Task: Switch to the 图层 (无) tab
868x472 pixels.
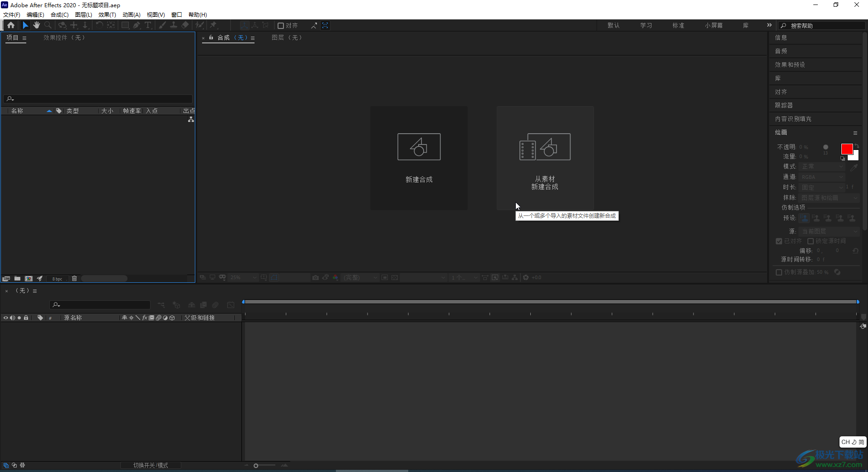Action: coord(287,38)
